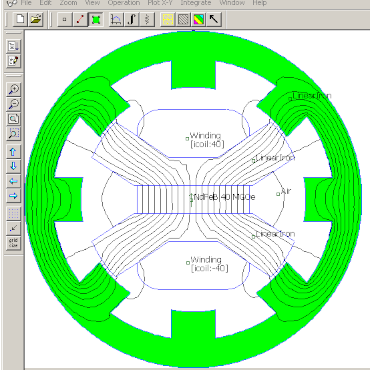Open the X-Y plot tool
This screenshot has width=370, height=370.
[x=115, y=19]
